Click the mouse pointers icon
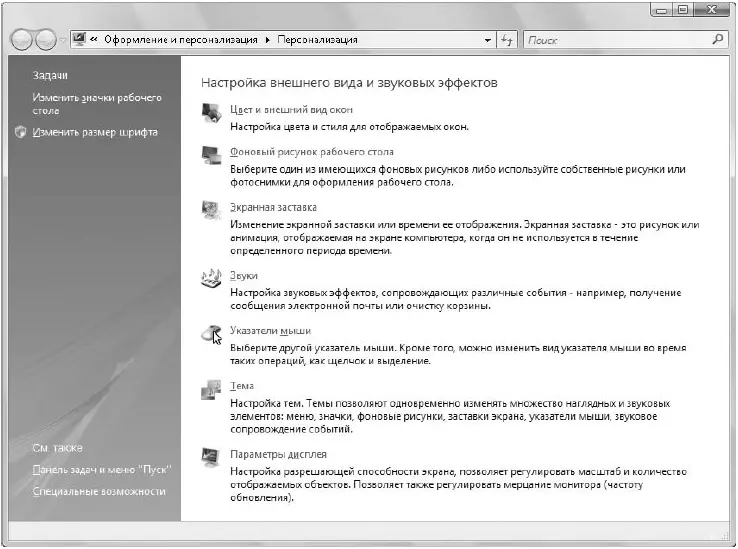Screen dimensions: 738x549 [211, 334]
